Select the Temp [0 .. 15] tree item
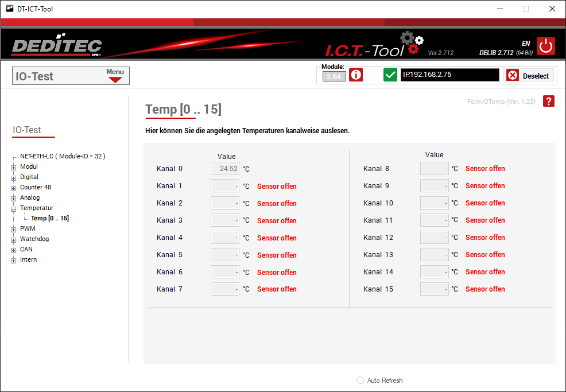 49,218
